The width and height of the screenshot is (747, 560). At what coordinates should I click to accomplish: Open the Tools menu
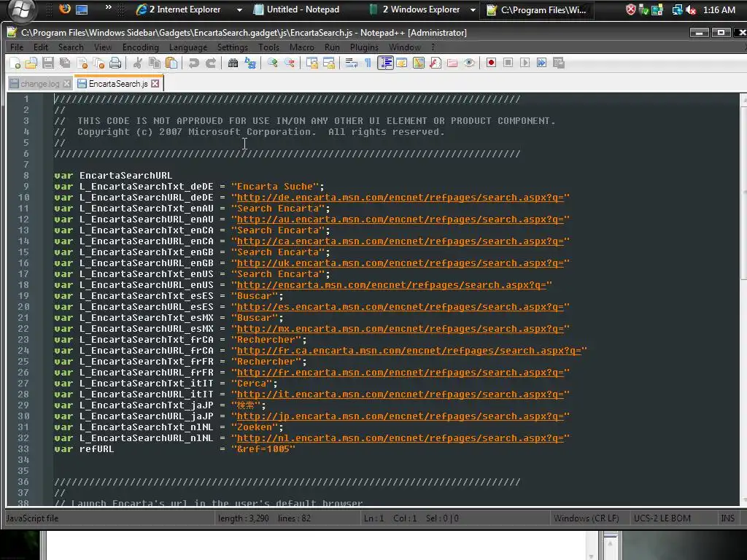coord(268,47)
